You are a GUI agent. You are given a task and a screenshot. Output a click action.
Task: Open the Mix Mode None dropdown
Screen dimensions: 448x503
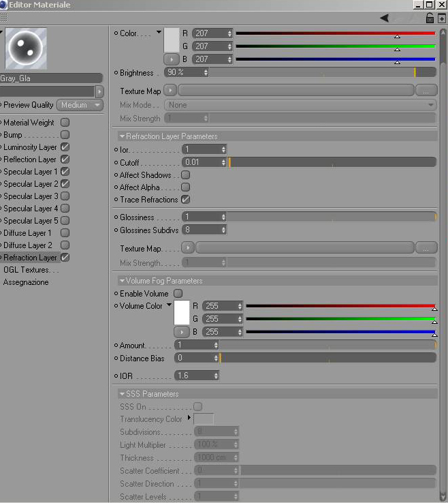click(x=300, y=105)
